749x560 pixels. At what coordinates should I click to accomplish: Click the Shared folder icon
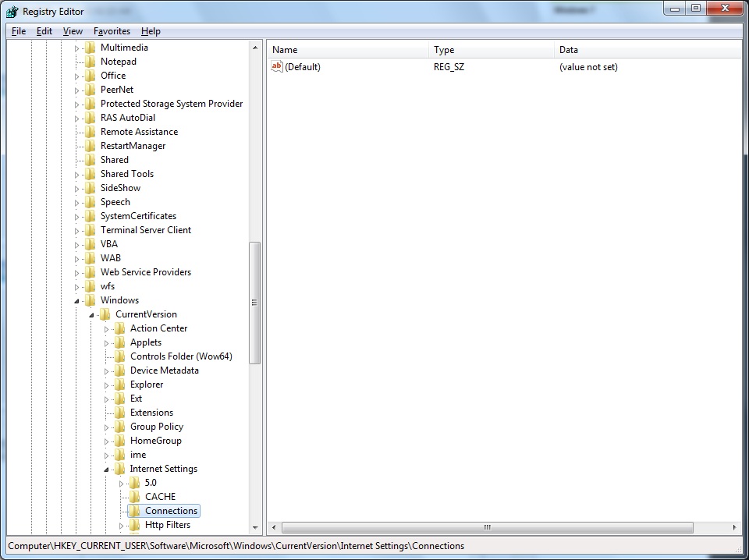[91, 160]
